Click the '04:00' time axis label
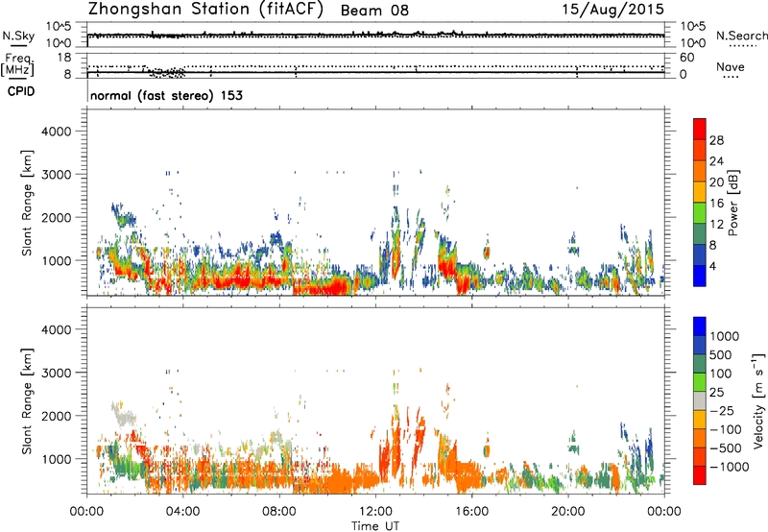Screen dimensions: 768x532 [183, 512]
